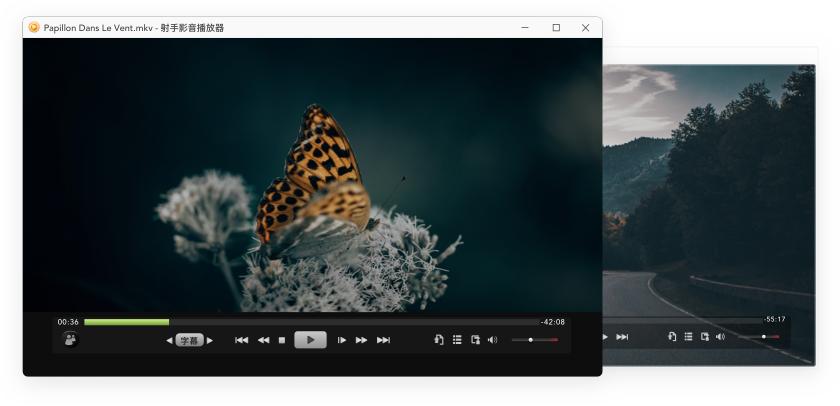Select next subtitle with the right arrow
The height and width of the screenshot is (406, 840).
point(209,340)
